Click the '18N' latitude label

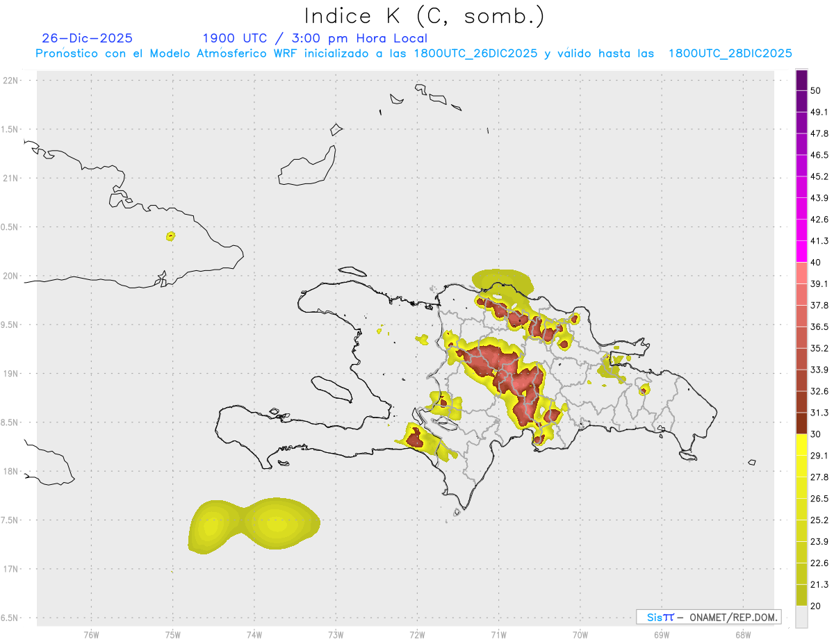[x=10, y=472]
